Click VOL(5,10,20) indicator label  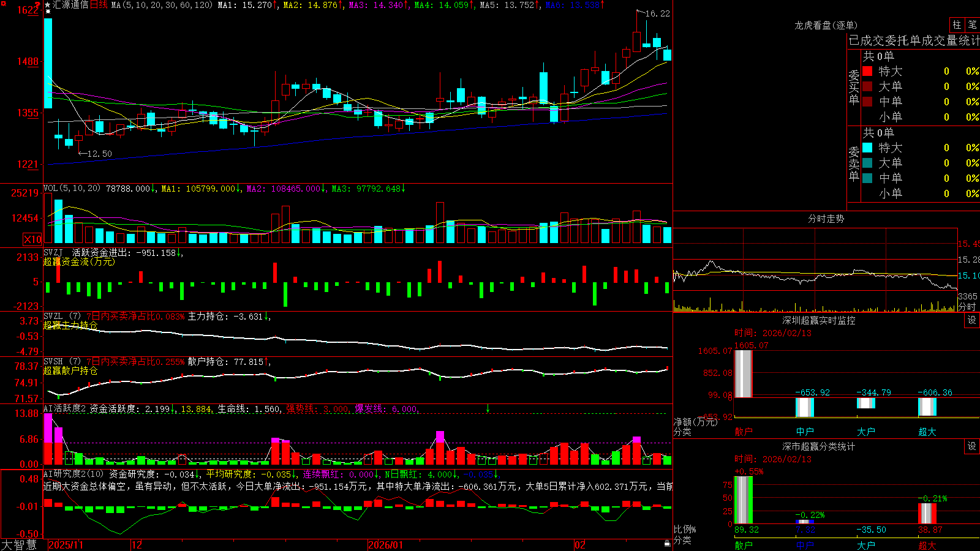click(x=72, y=189)
